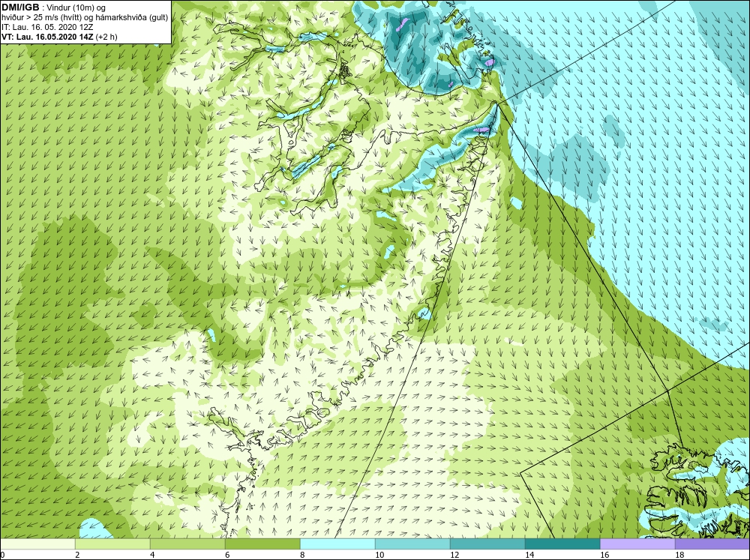
Task: Click the initial time line 'IT: Lau. 16. 05. 2020 12Z'
Action: pos(47,27)
